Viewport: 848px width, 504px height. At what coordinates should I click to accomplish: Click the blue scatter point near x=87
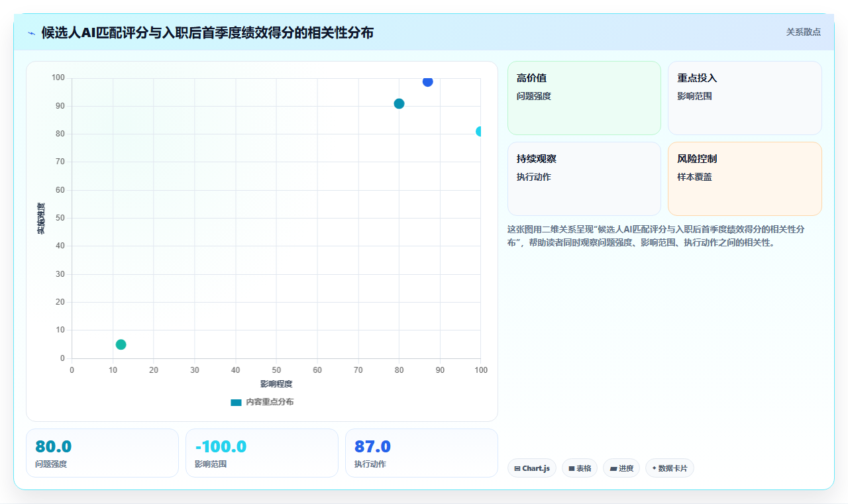click(427, 81)
